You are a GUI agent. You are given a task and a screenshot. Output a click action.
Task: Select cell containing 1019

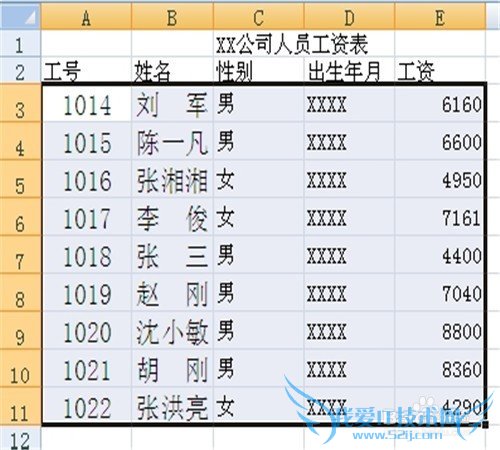click(x=86, y=293)
